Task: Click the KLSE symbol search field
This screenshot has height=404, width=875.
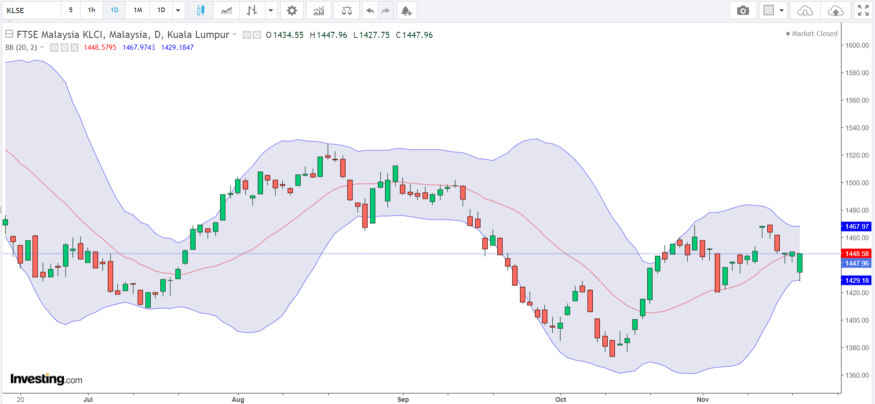Action: [30, 10]
